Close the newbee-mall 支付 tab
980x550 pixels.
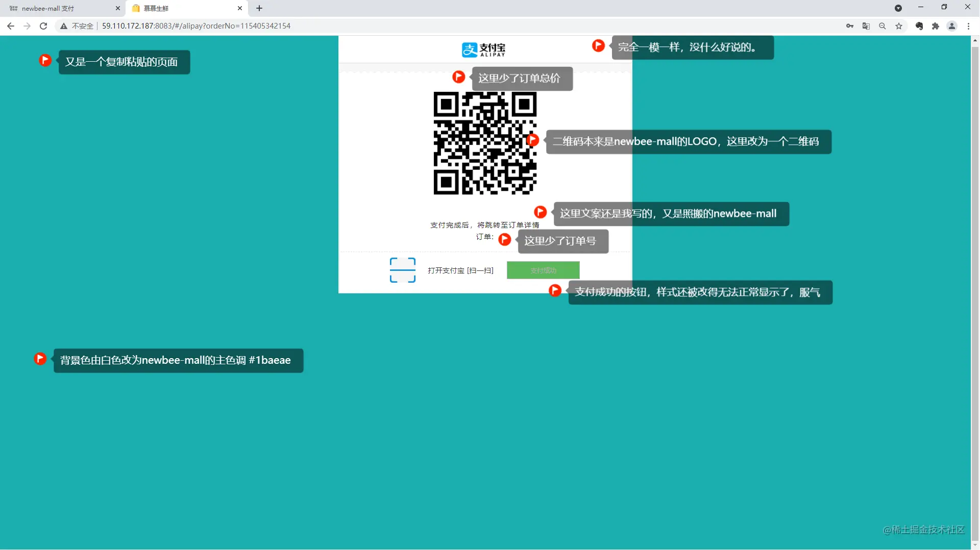point(118,8)
